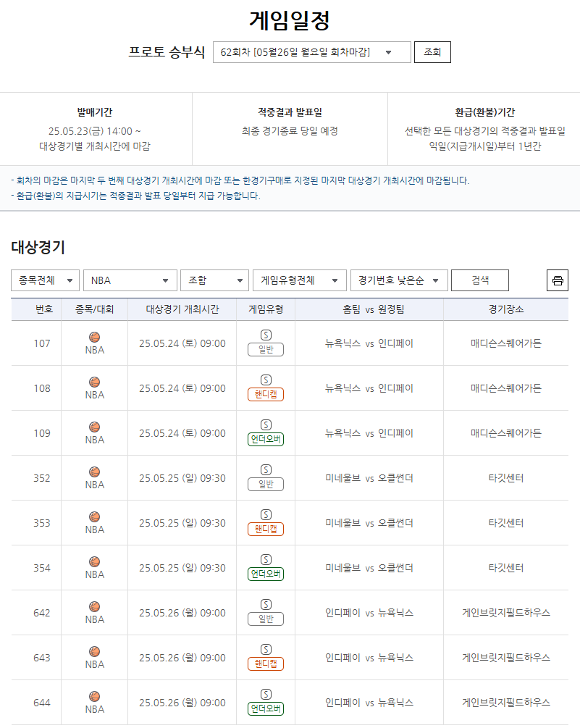The width and height of the screenshot is (580, 728).
Task: Open the 종목전체 dropdown
Action: point(45,280)
